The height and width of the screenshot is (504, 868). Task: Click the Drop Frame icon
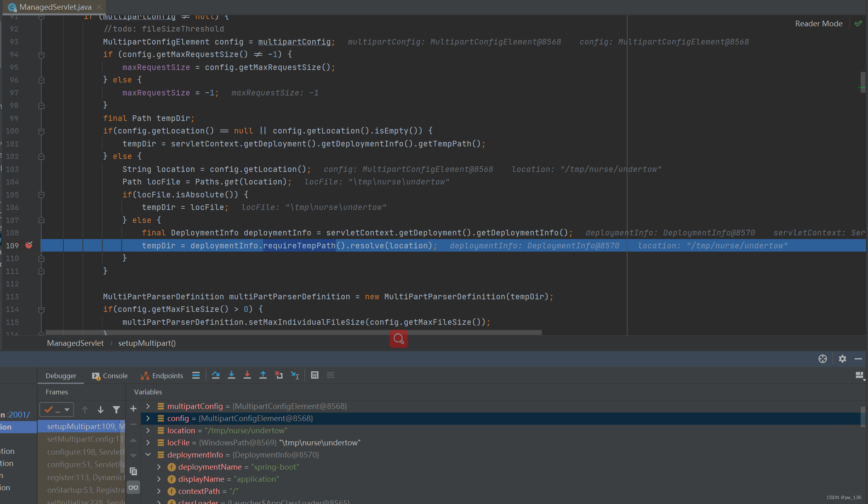(279, 375)
